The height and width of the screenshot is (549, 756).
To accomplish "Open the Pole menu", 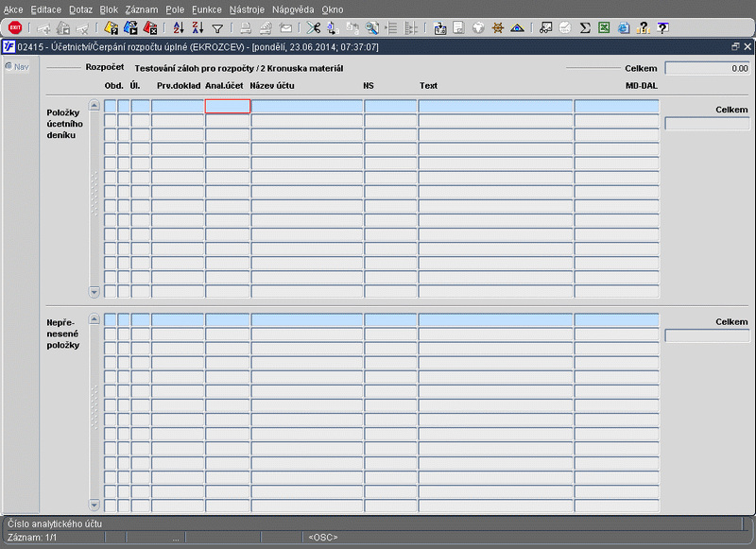I will tap(175, 9).
